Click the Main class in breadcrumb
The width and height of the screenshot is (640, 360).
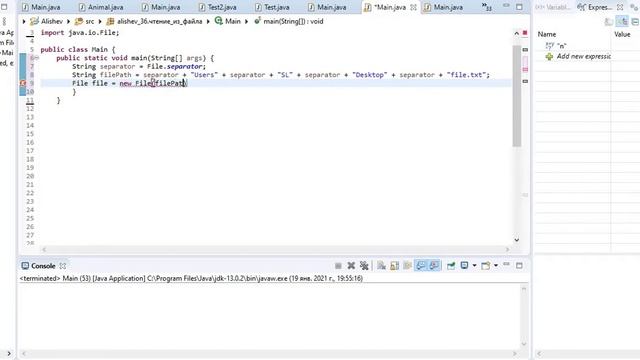228,21
